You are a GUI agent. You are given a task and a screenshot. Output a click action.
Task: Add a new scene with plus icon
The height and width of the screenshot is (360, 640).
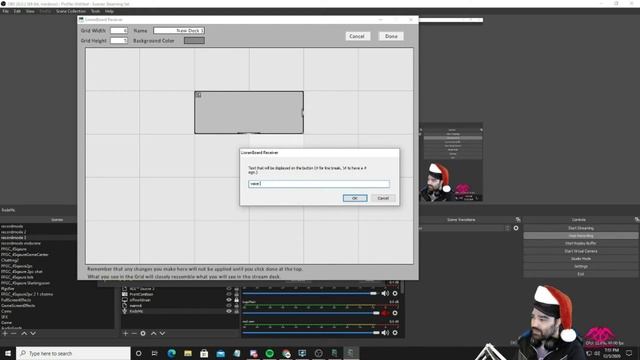5,333
